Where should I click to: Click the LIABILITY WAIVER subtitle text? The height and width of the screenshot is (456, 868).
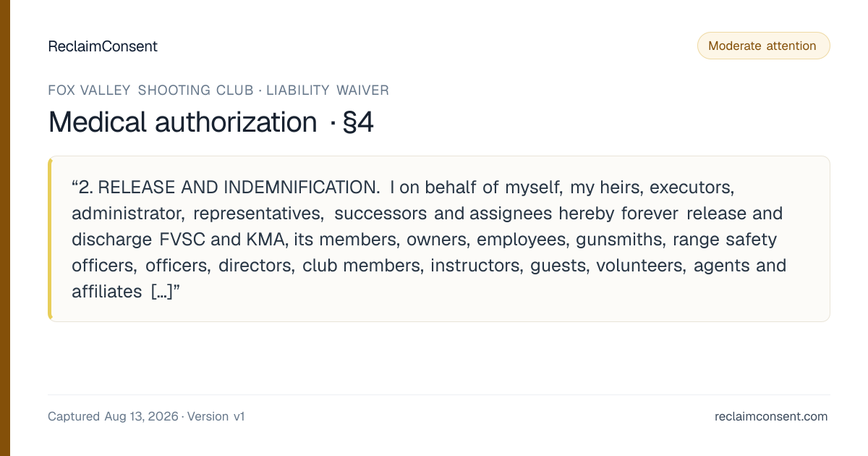click(x=328, y=90)
